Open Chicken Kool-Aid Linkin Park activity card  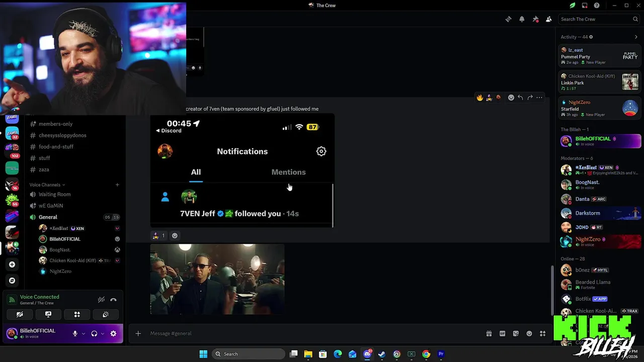600,82
